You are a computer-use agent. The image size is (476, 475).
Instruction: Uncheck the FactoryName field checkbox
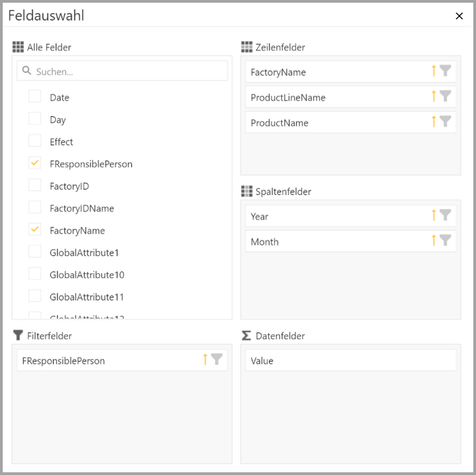click(x=35, y=230)
